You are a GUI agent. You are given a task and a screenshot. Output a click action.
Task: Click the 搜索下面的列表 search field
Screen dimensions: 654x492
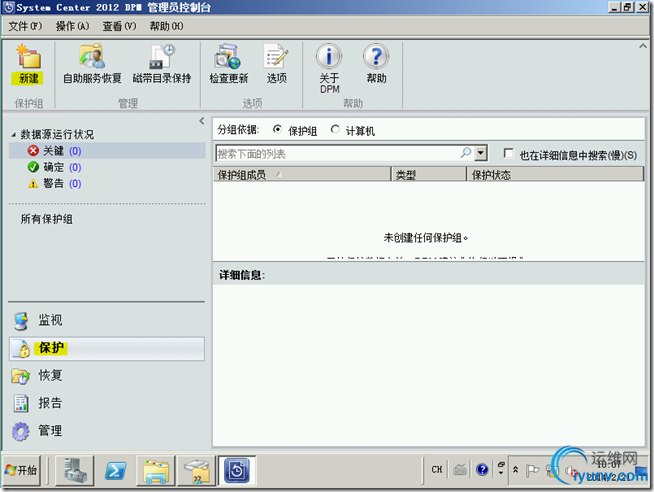[337, 153]
